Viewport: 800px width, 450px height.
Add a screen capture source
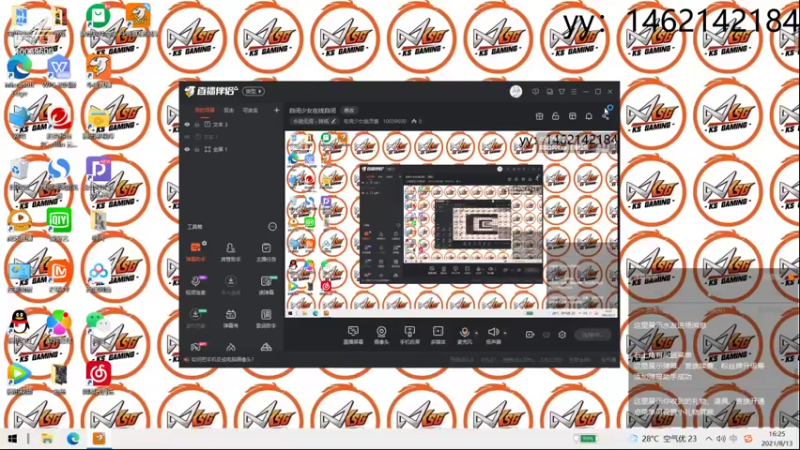pos(353,335)
